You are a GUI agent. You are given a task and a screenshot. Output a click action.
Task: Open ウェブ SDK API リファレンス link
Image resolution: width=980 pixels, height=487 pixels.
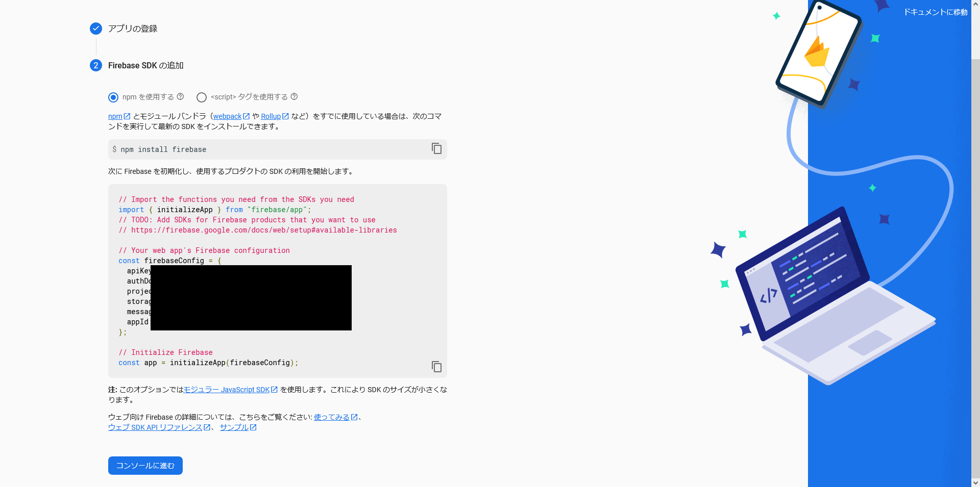(155, 427)
